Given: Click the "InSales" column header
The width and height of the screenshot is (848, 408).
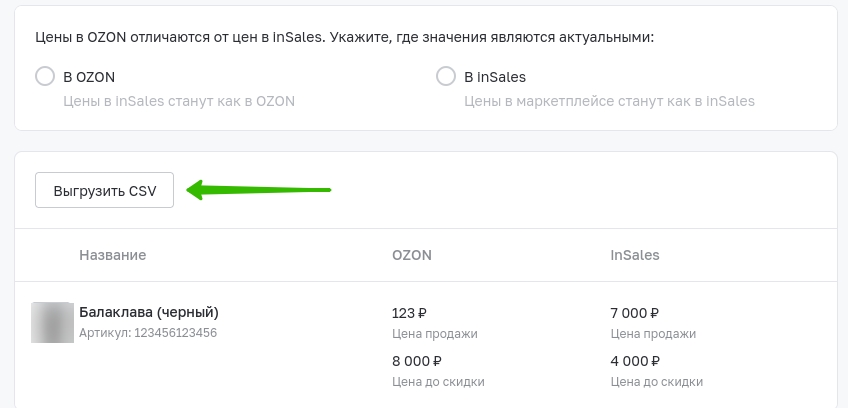Looking at the screenshot, I should point(635,255).
